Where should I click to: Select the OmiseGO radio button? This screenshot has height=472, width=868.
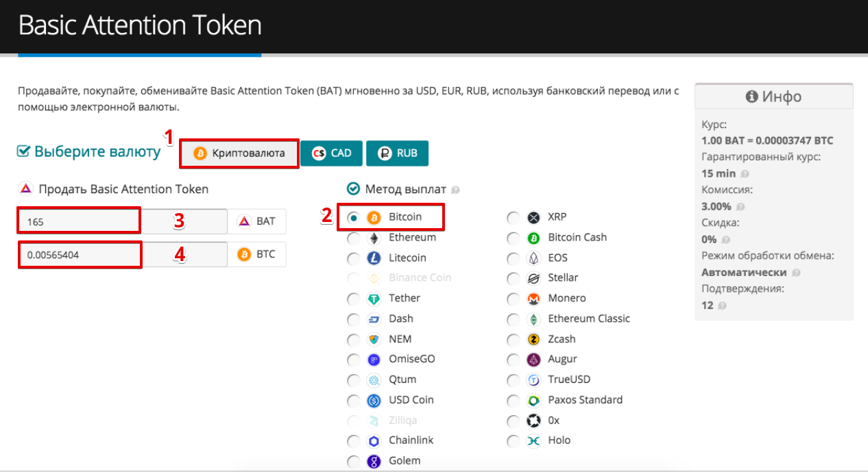[354, 360]
